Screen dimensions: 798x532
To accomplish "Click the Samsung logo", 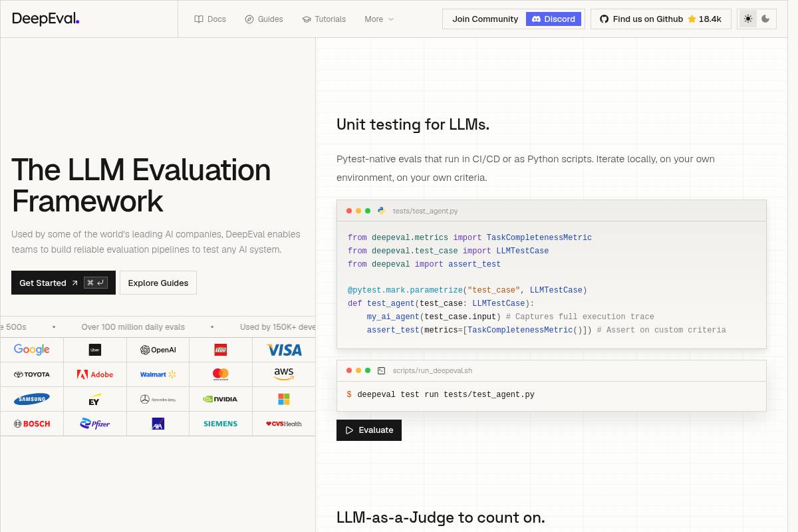I will click(x=32, y=399).
